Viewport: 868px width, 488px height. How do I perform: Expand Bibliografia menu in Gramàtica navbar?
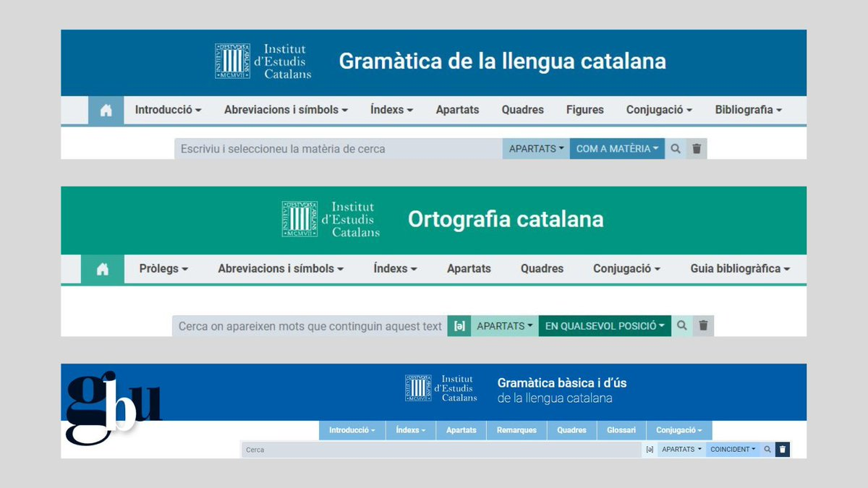click(749, 110)
